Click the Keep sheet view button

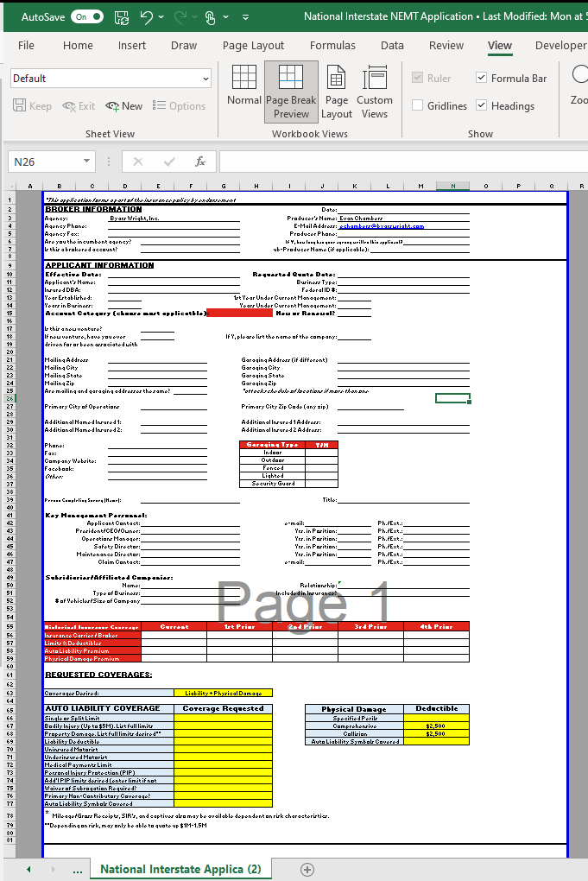pyautogui.click(x=33, y=105)
